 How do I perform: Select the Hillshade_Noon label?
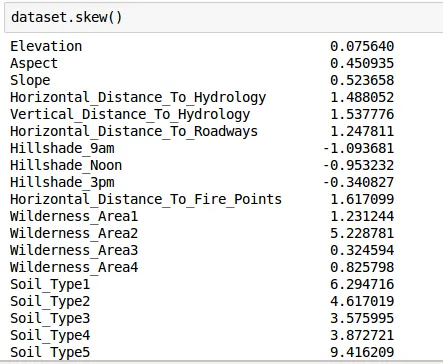coord(66,165)
